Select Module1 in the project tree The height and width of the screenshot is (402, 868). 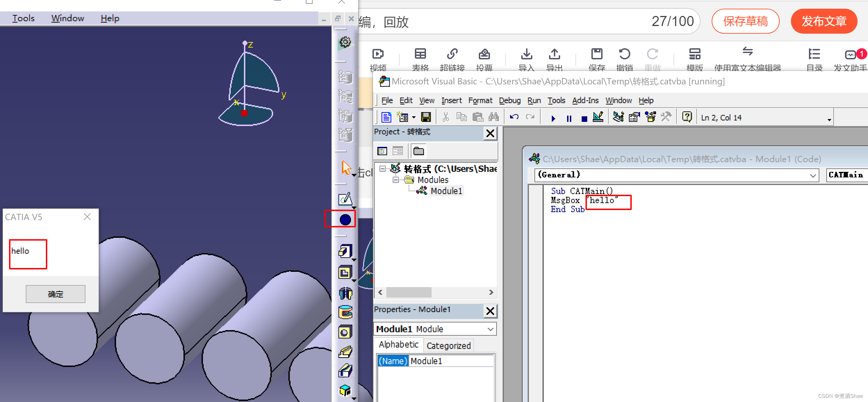click(x=447, y=191)
